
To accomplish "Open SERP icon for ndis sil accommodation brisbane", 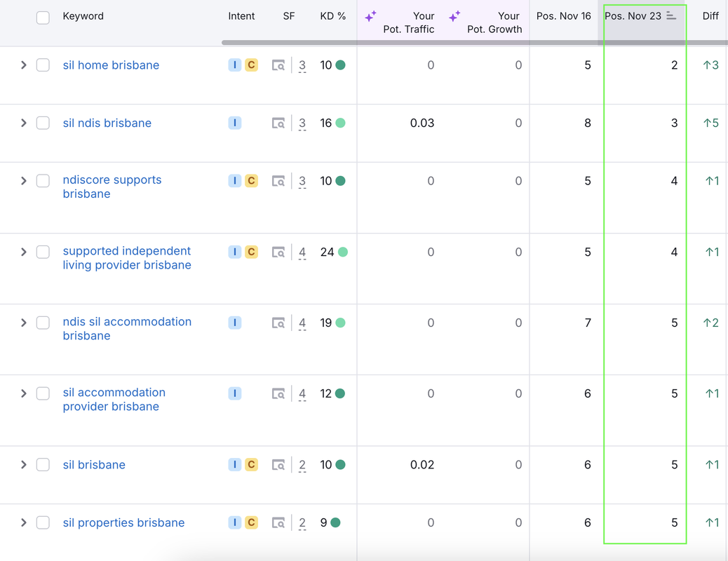I will tap(278, 323).
